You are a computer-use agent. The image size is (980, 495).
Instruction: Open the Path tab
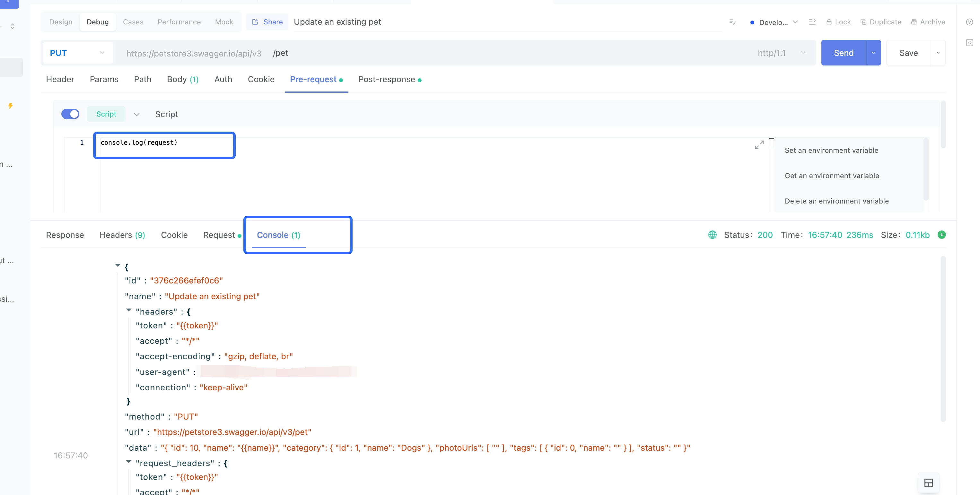click(143, 80)
